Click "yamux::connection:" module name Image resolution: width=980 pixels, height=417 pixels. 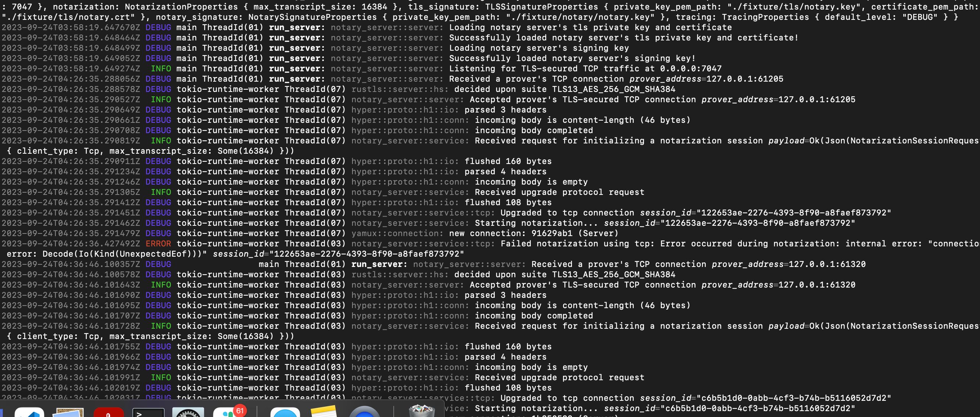(x=398, y=233)
